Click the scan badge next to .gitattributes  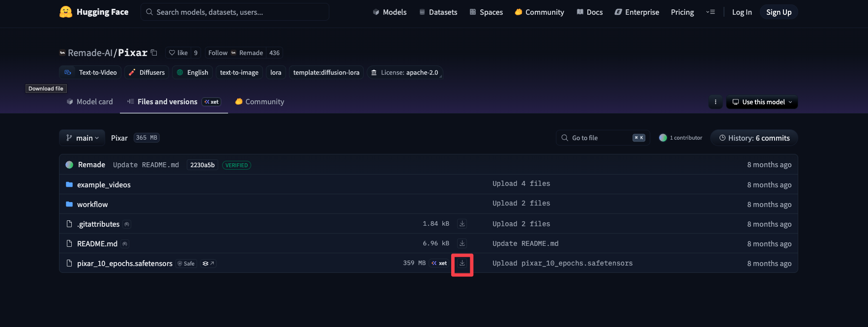[x=127, y=224]
